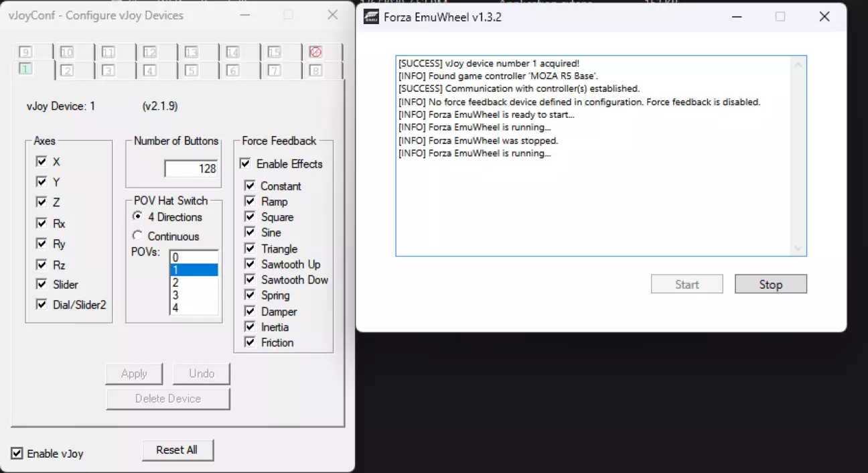
Task: Click the log scrollbar up arrow
Action: [798, 64]
